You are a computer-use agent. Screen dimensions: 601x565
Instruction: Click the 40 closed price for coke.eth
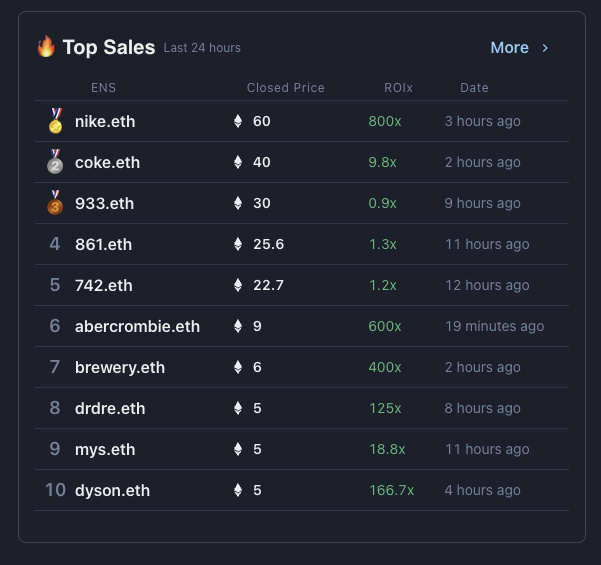pyautogui.click(x=262, y=163)
